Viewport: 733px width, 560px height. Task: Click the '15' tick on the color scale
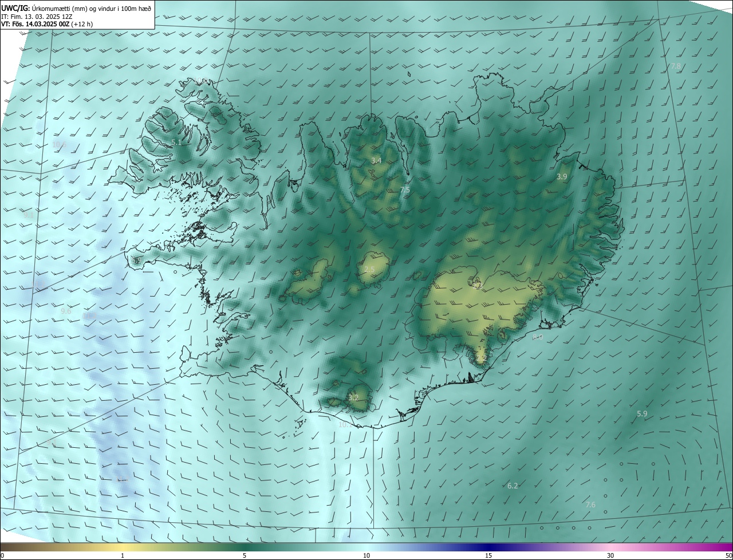click(488, 555)
